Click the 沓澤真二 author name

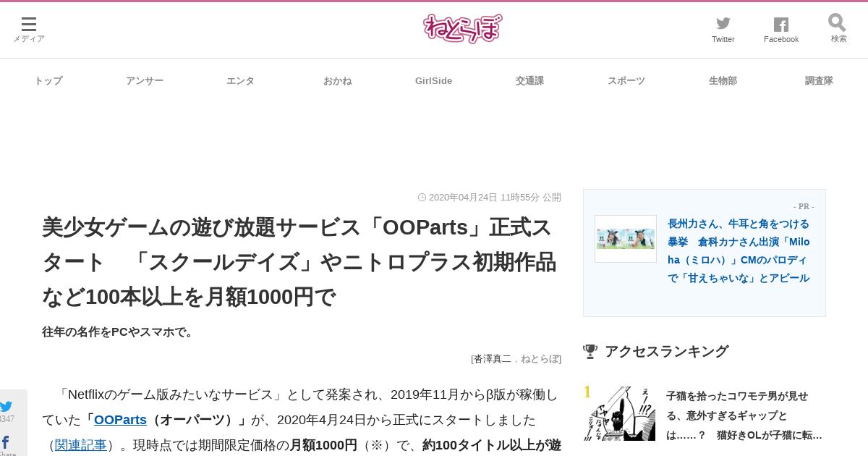(x=493, y=358)
